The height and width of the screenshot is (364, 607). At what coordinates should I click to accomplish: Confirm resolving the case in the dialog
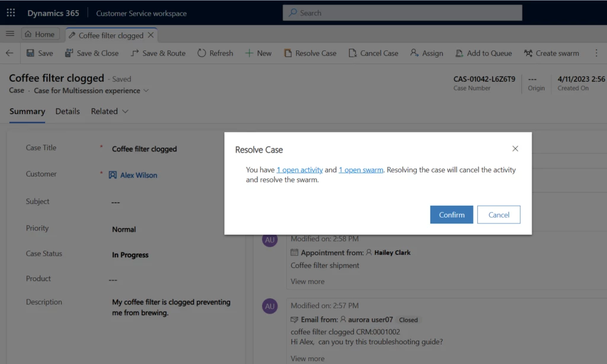[451, 215]
